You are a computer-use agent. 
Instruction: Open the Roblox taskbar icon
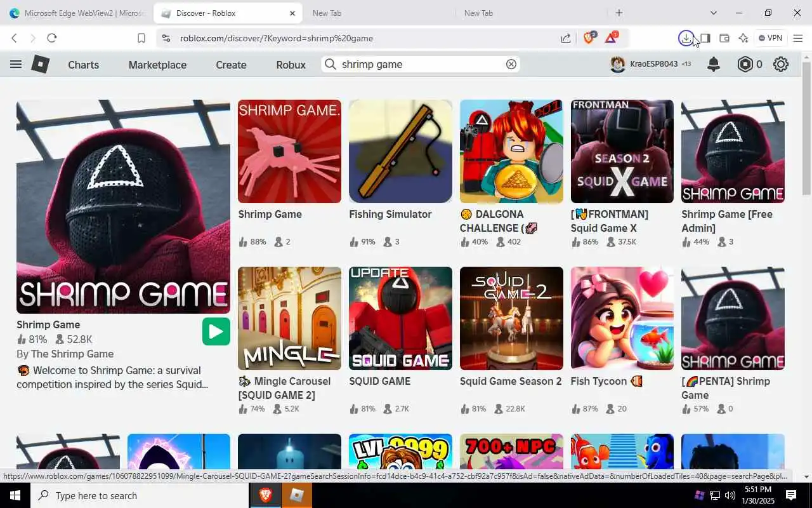coord(296,495)
